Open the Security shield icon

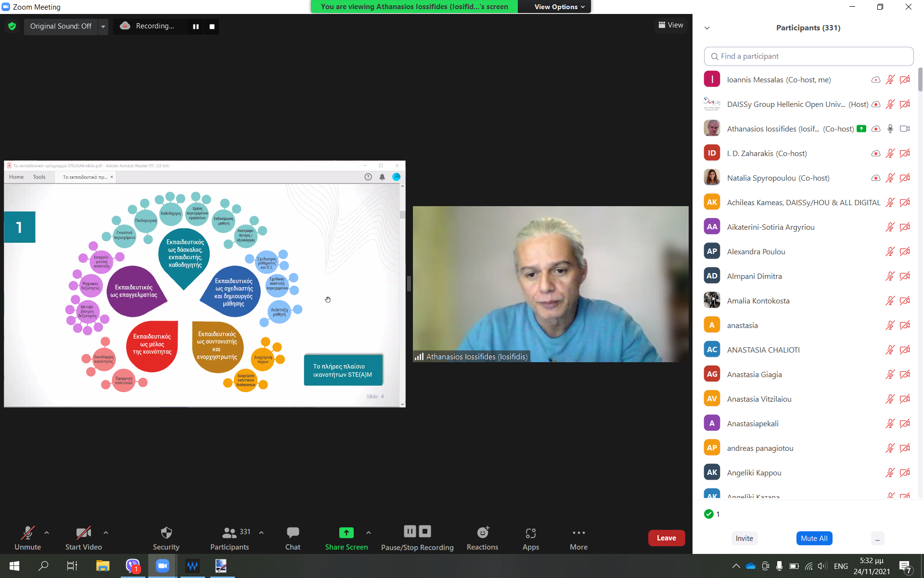click(x=166, y=533)
